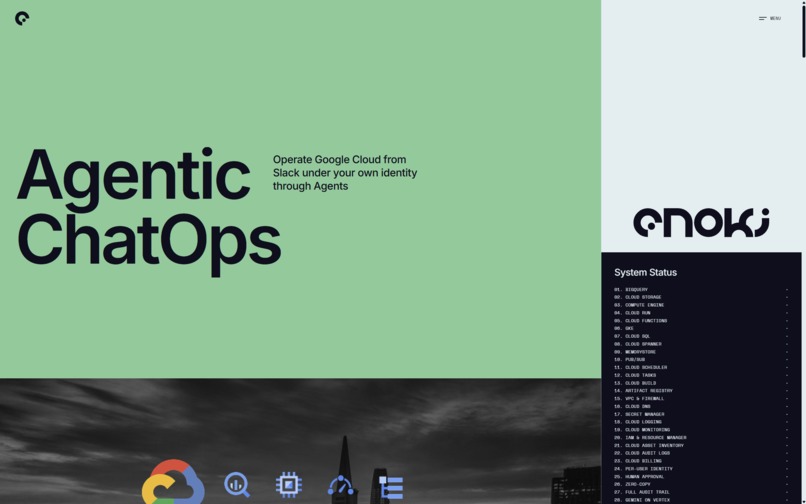This screenshot has height=504, width=806.
Task: Click the BigQuery magnifier icon
Action: pyautogui.click(x=237, y=485)
